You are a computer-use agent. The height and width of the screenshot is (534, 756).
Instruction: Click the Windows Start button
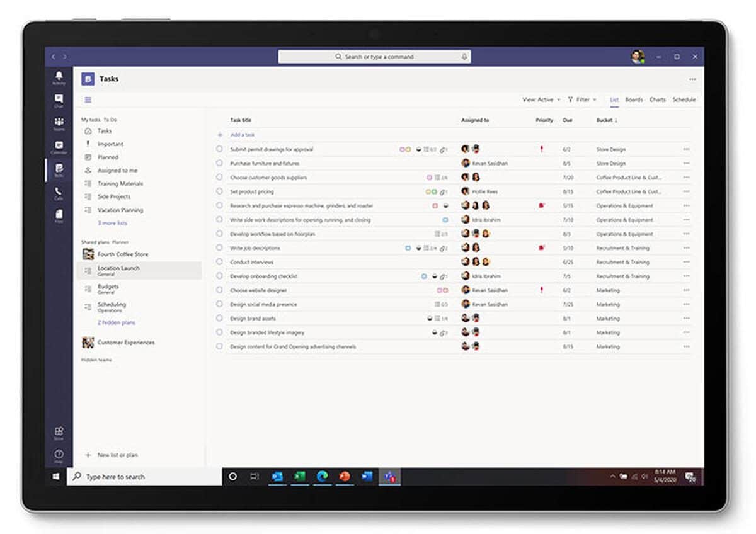tap(55, 477)
